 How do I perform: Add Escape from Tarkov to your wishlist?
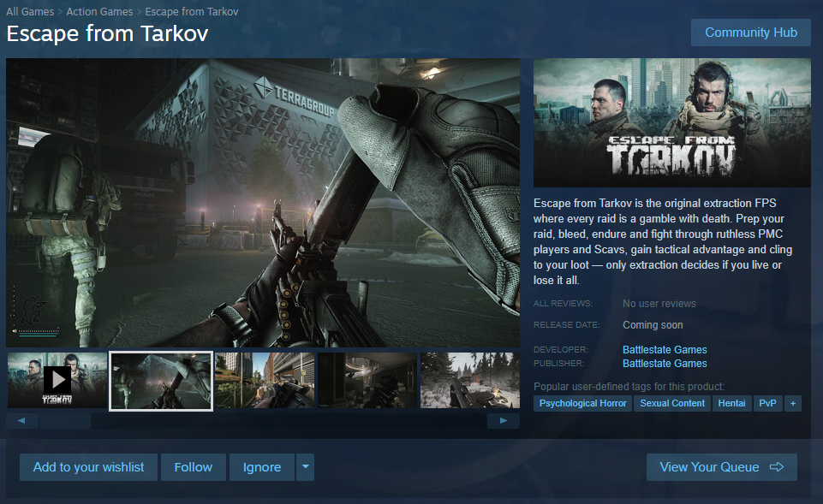click(x=88, y=467)
